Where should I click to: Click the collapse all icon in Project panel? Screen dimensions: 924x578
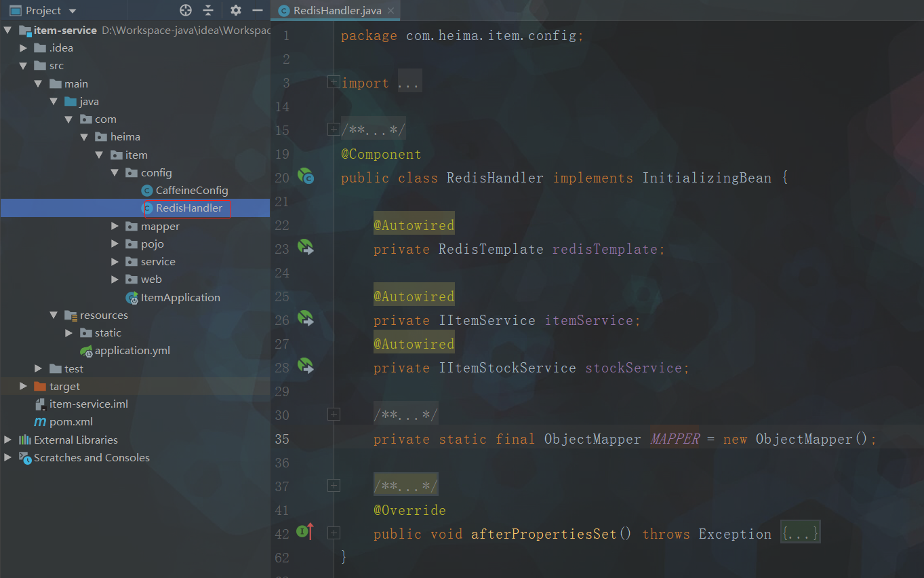(x=208, y=10)
